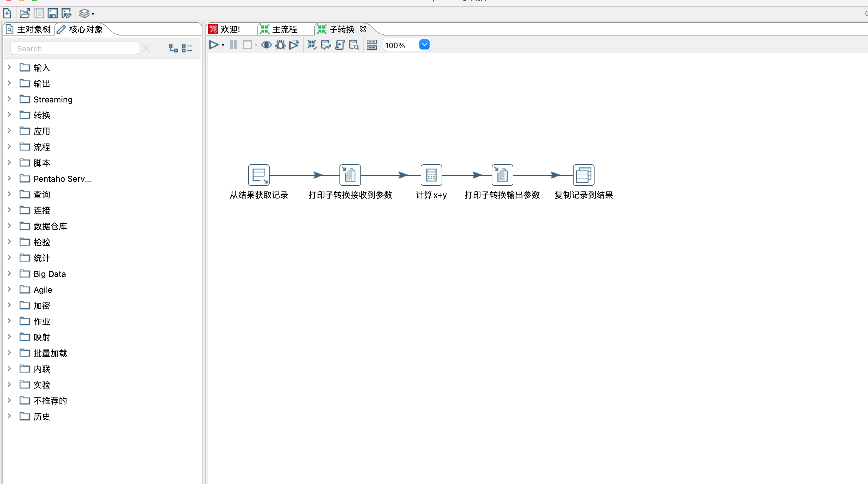Close the 子转换 tab

pyautogui.click(x=363, y=29)
